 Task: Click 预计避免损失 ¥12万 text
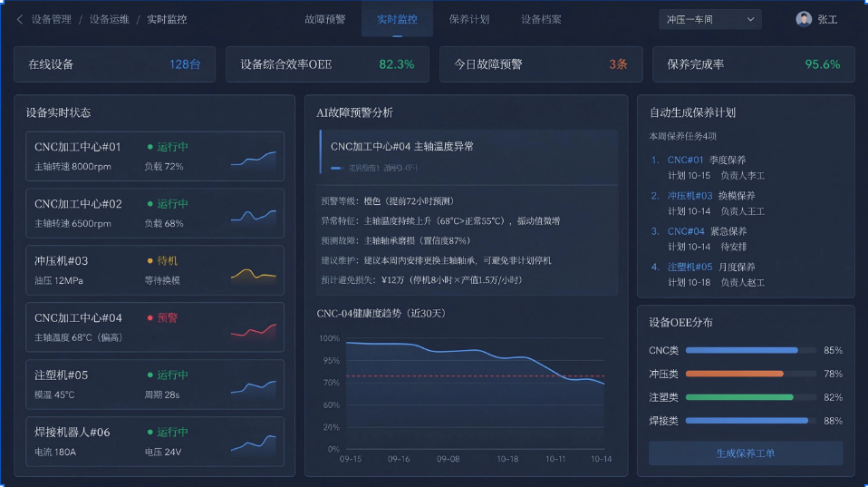click(422, 280)
